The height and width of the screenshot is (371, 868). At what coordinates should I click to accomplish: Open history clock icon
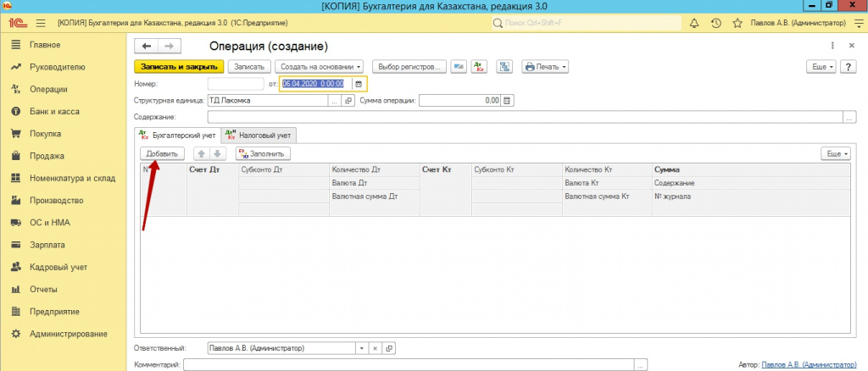point(715,23)
